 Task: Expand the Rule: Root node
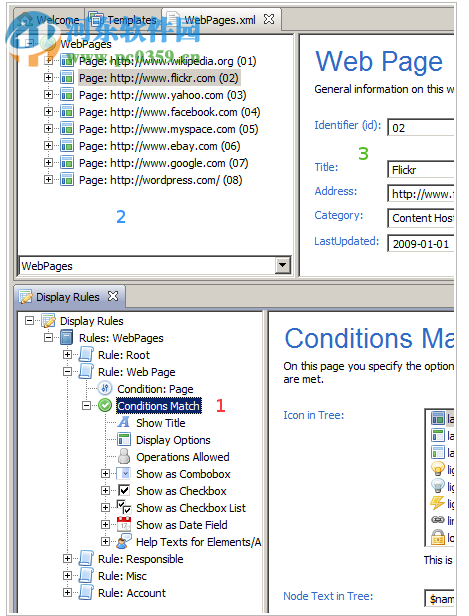point(68,354)
